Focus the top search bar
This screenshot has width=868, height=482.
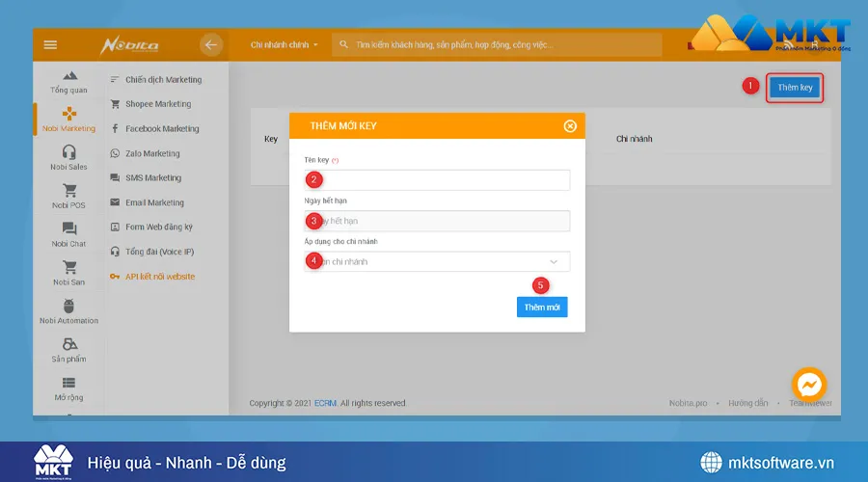497,44
